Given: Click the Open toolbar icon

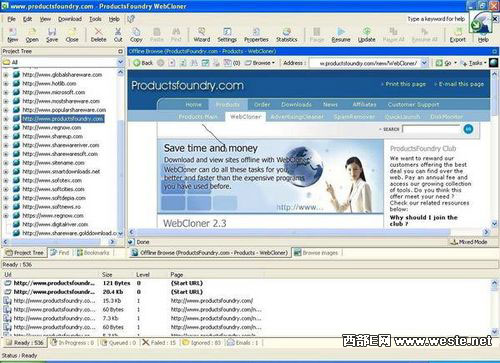Looking at the screenshot, I should [32, 35].
